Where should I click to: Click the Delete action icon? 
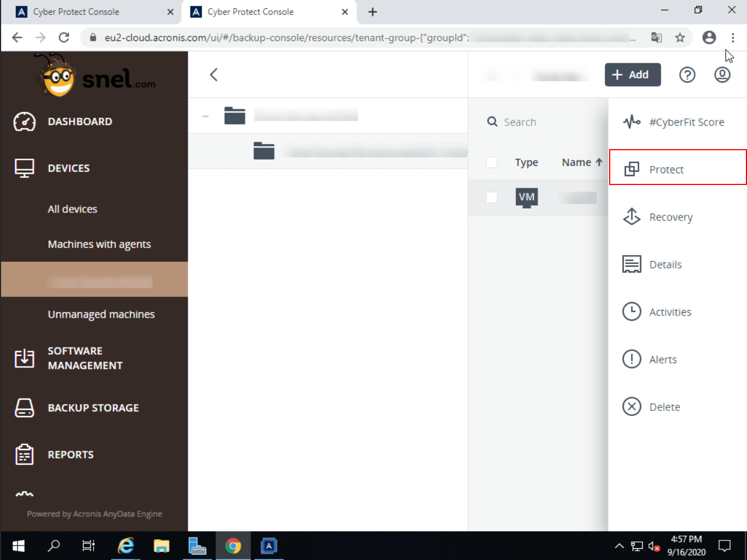[x=632, y=406]
